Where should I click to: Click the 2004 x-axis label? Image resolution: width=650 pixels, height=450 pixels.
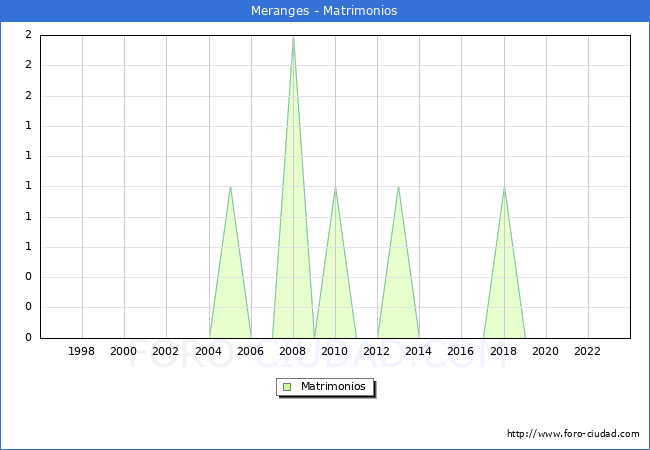click(x=208, y=351)
